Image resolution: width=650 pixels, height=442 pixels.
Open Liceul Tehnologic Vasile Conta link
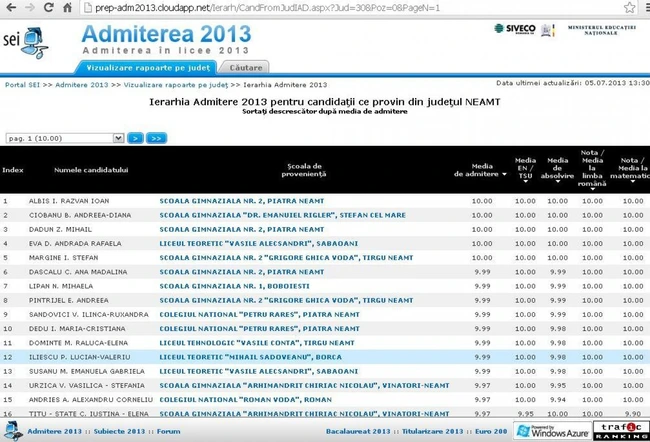tap(257, 343)
